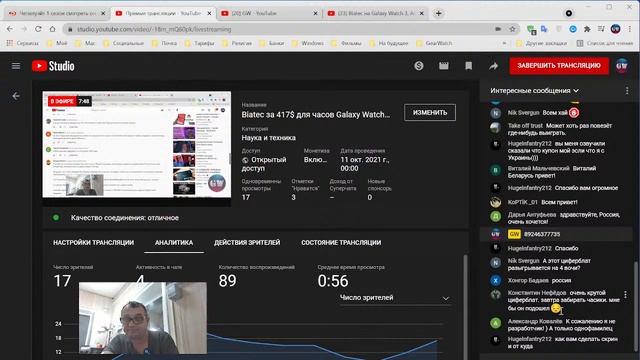The height and width of the screenshot is (360, 640).
Task: Click the address bar URL field
Action: 282,29
